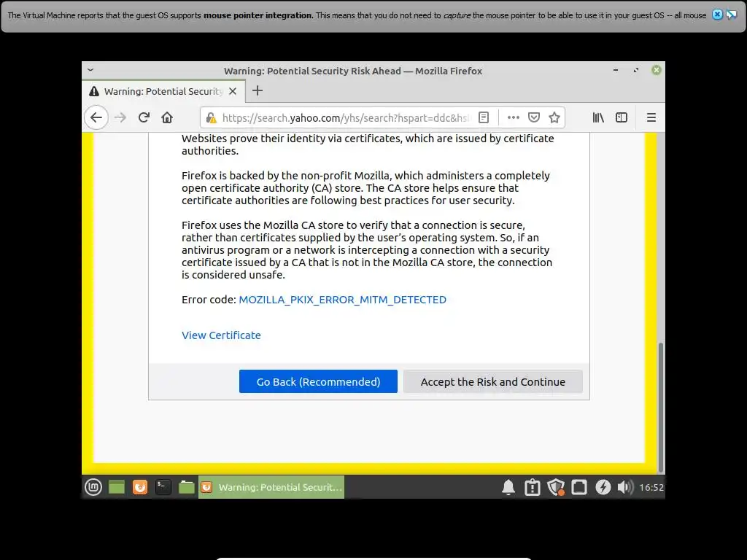
Task: Select the Warning: Potential Security tab
Action: tap(163, 91)
